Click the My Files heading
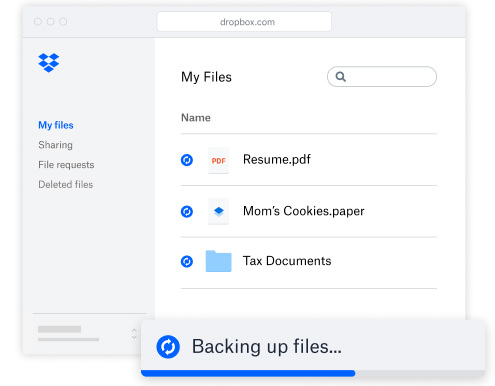This screenshot has width=495, height=386. point(206,77)
